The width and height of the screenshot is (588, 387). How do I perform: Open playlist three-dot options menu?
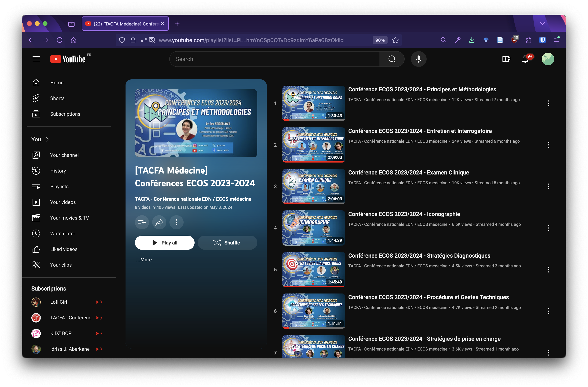coord(176,222)
